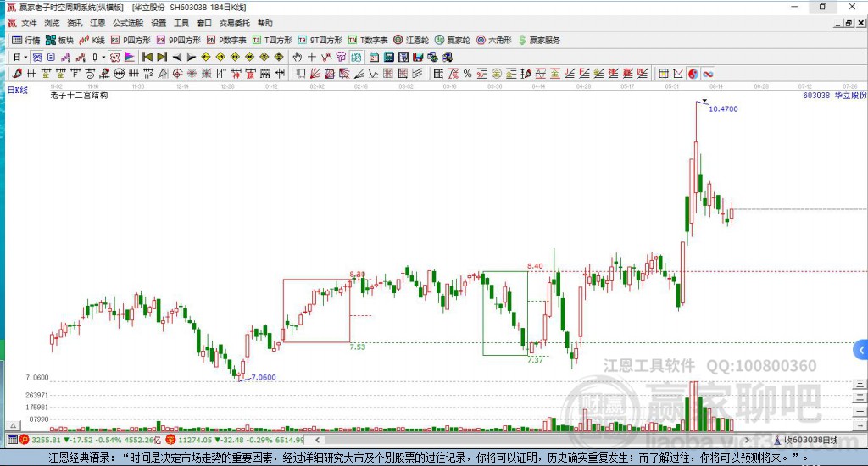Restore the inner document window
868x466 pixels.
point(849,23)
